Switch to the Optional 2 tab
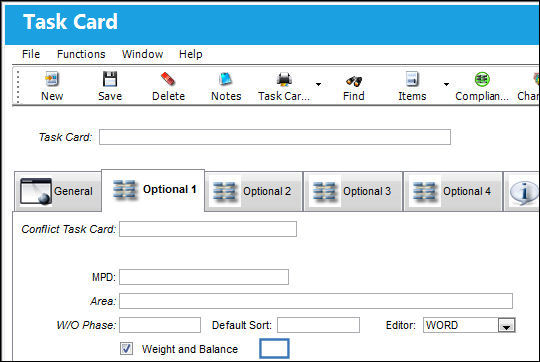The height and width of the screenshot is (362, 540). (x=253, y=192)
